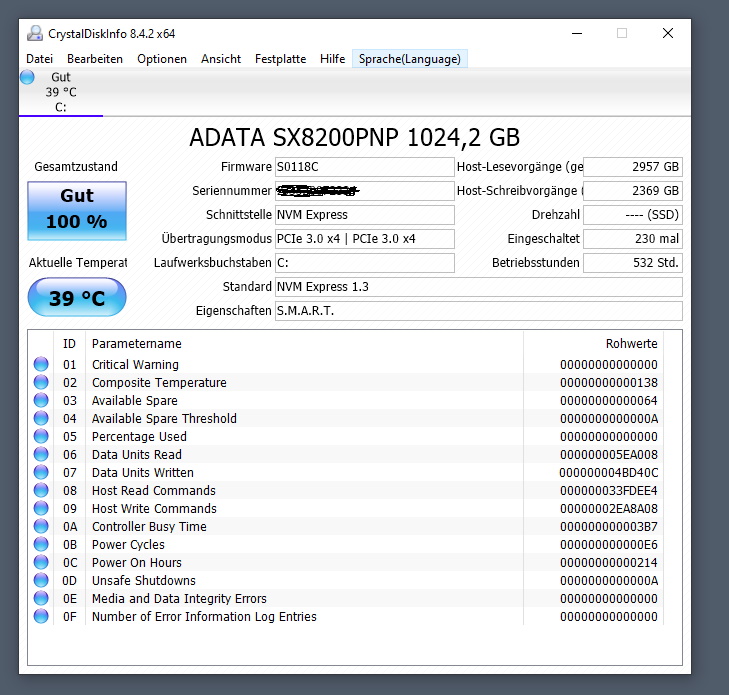Select the Composite Temperature parameter name
The image size is (729, 695).
pyautogui.click(x=159, y=383)
